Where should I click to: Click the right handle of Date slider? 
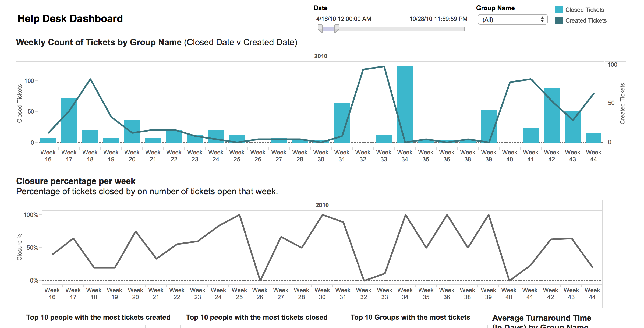point(337,29)
